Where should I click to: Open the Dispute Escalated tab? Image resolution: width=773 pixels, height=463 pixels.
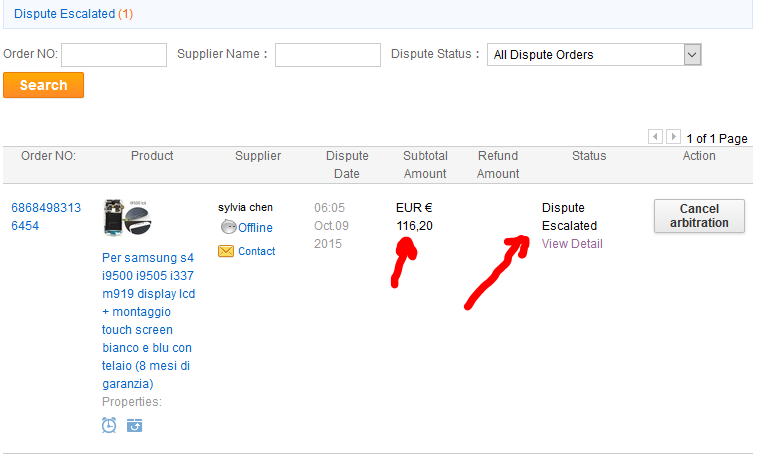[x=73, y=14]
